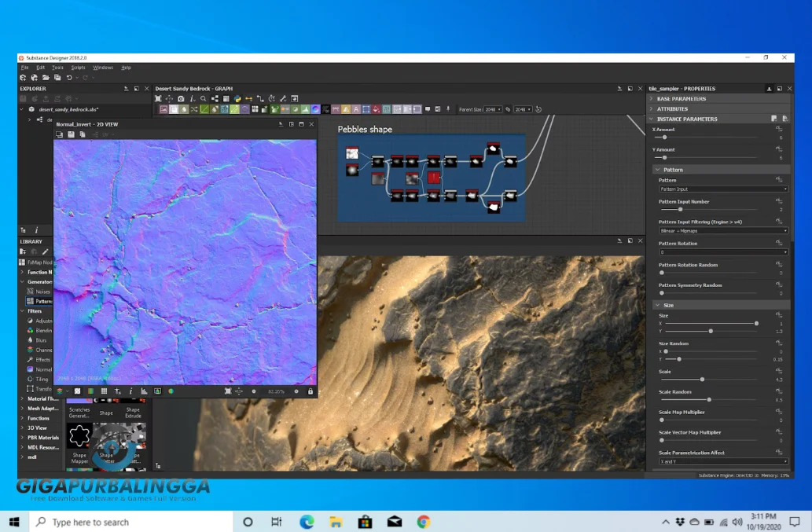Click the Windows taskbar search box
This screenshot has width=812, height=532.
click(x=130, y=522)
